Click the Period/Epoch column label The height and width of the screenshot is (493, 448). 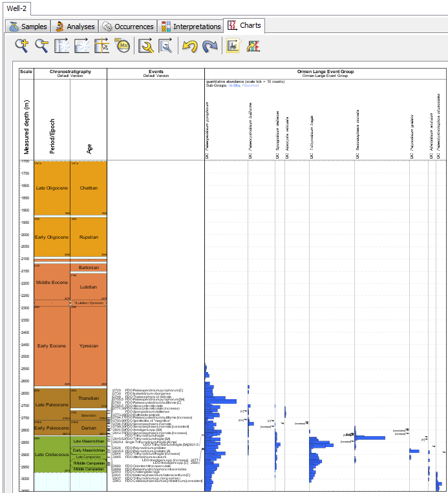52,136
